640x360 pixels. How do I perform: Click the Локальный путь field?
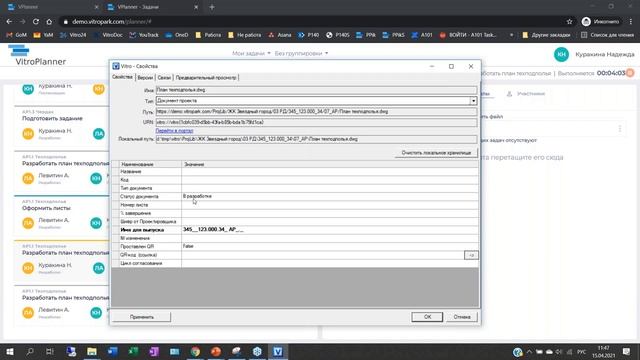click(x=316, y=139)
